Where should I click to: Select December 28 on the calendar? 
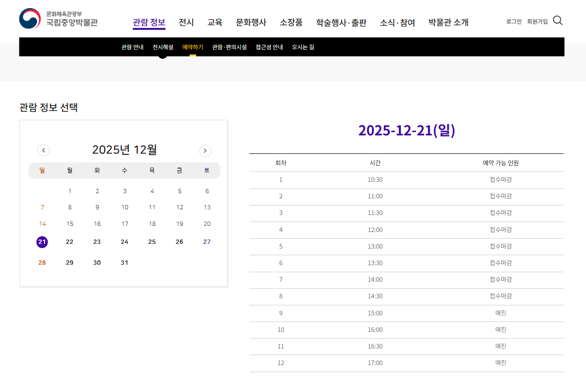click(x=42, y=263)
